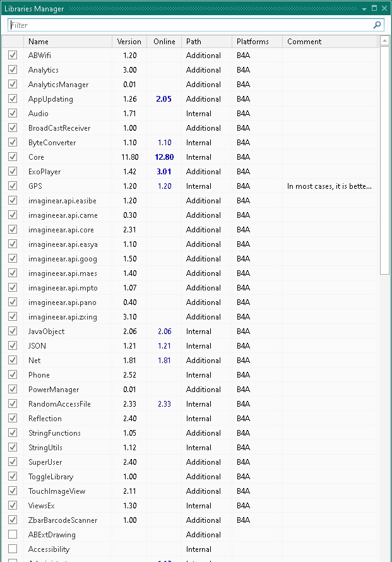Open Net online version 1.81 link
The width and height of the screenshot is (392, 562).
(164, 360)
